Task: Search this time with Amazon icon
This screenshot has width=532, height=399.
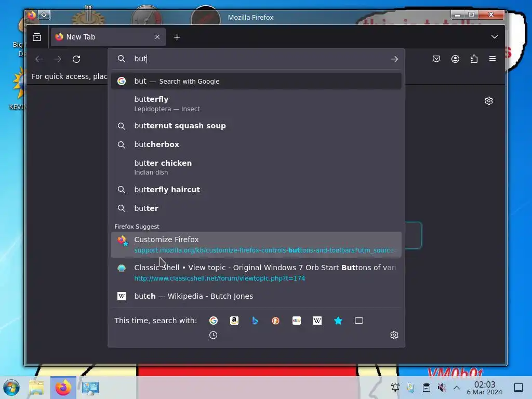Action: (x=234, y=321)
